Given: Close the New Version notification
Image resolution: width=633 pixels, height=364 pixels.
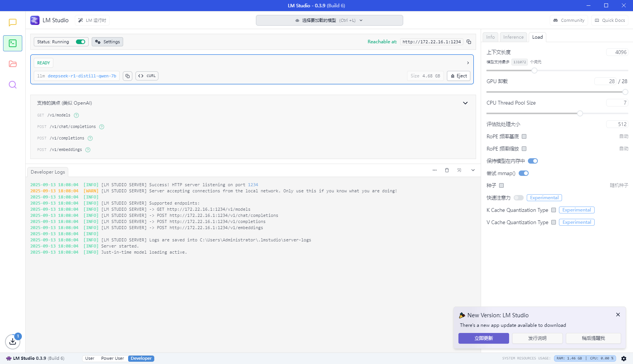Looking at the screenshot, I should (618, 315).
